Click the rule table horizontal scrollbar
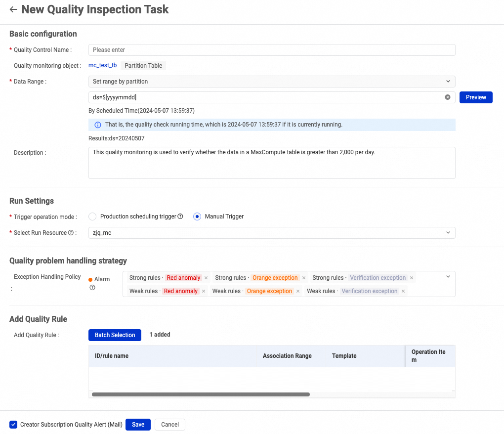Viewport: 504px width, 434px height. tap(201, 394)
